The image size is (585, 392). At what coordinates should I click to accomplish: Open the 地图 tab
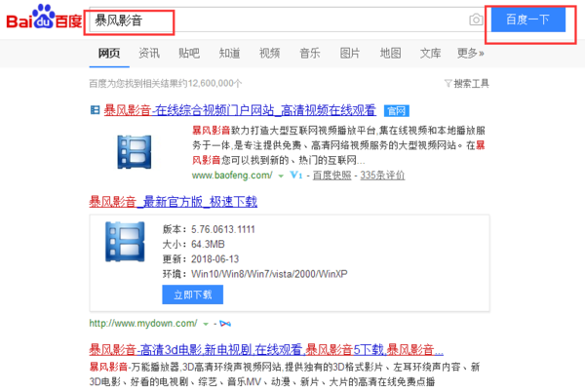tap(390, 54)
